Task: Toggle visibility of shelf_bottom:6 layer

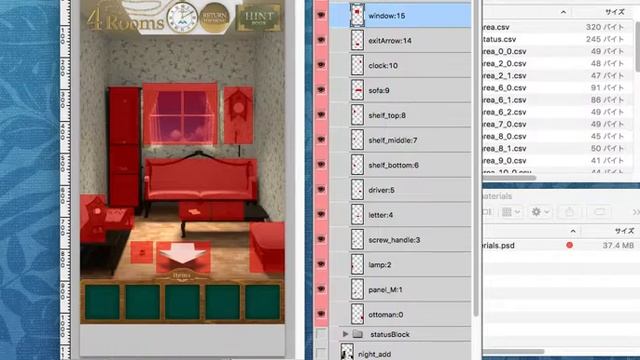Action: point(321,164)
